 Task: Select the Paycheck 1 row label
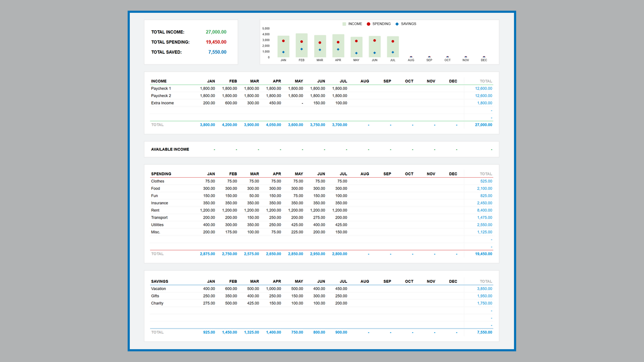click(161, 89)
